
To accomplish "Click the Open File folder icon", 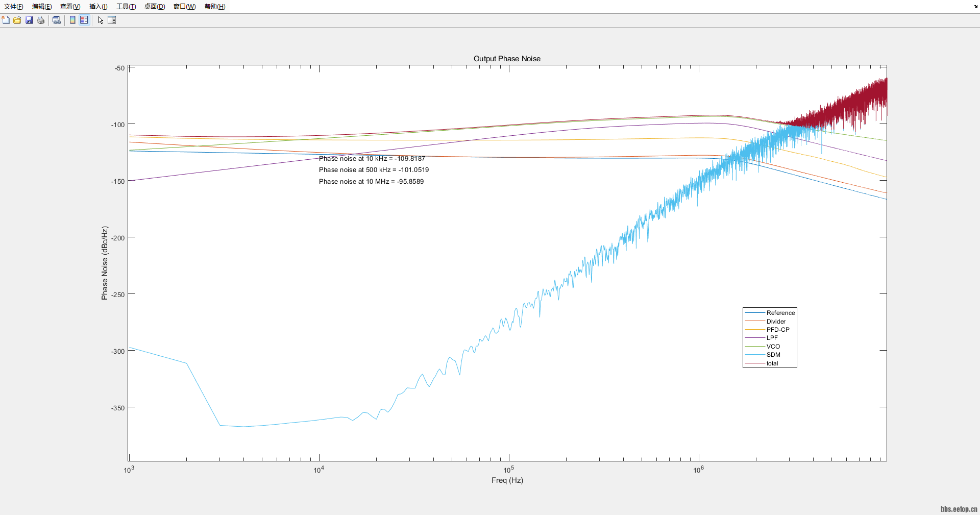I will pyautogui.click(x=17, y=20).
